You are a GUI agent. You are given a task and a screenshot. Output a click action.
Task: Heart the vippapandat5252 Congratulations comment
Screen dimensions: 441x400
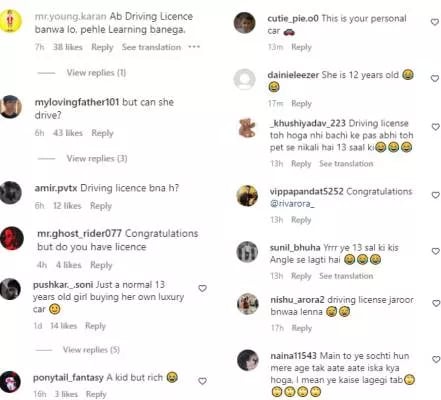(435, 195)
